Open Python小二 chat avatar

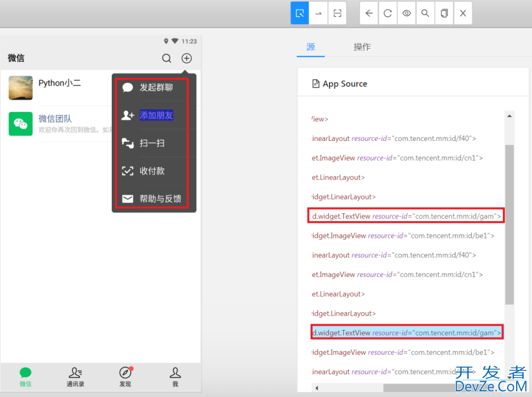coord(21,88)
